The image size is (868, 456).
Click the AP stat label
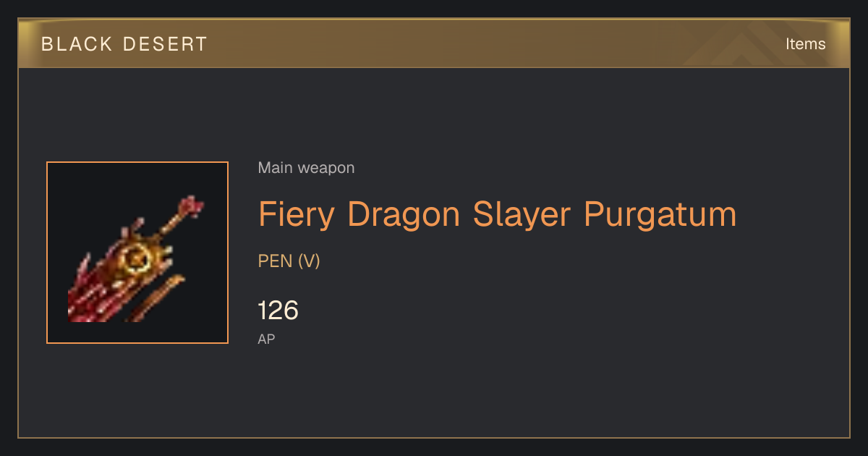click(266, 339)
